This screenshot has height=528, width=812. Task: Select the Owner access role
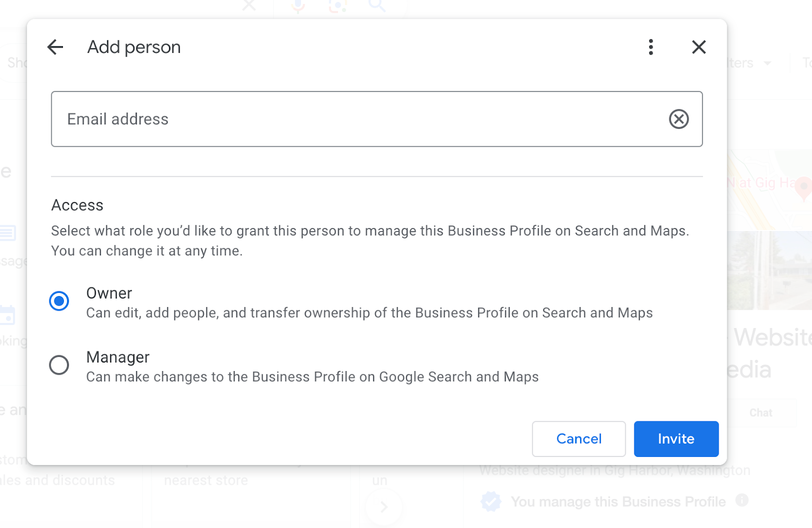(59, 301)
